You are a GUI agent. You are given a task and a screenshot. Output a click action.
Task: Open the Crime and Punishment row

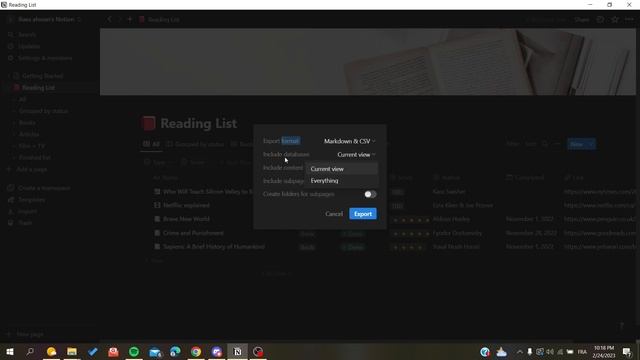click(193, 233)
